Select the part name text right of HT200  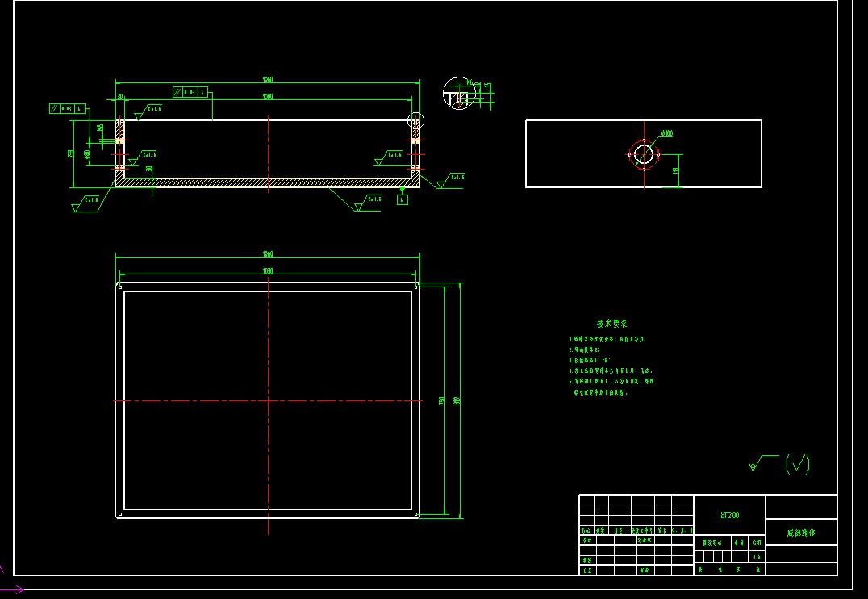[x=801, y=533]
